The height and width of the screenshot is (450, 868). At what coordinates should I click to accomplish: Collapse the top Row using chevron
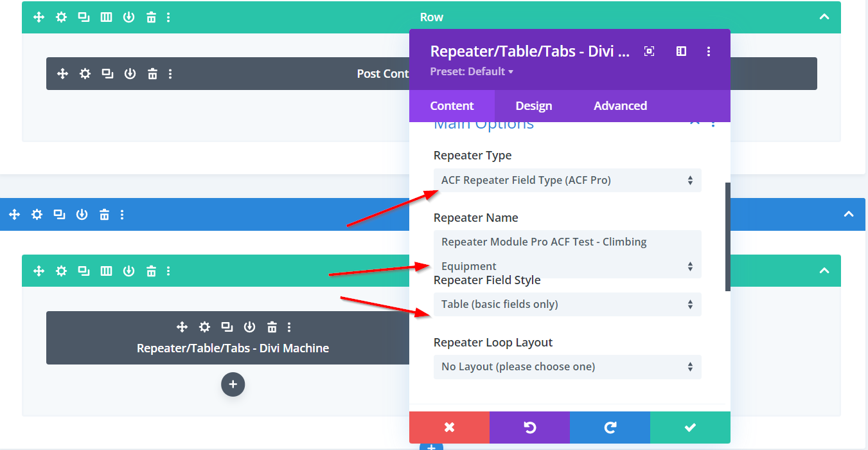tap(824, 17)
